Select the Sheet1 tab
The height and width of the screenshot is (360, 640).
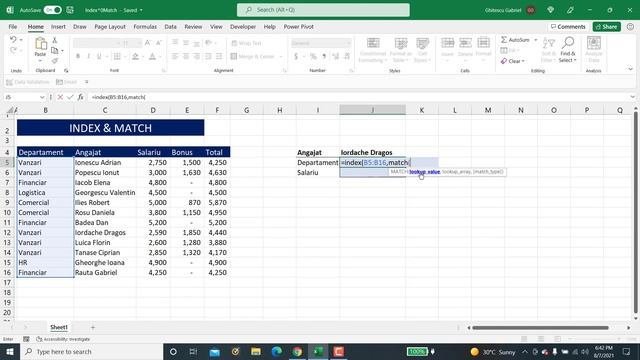59,327
